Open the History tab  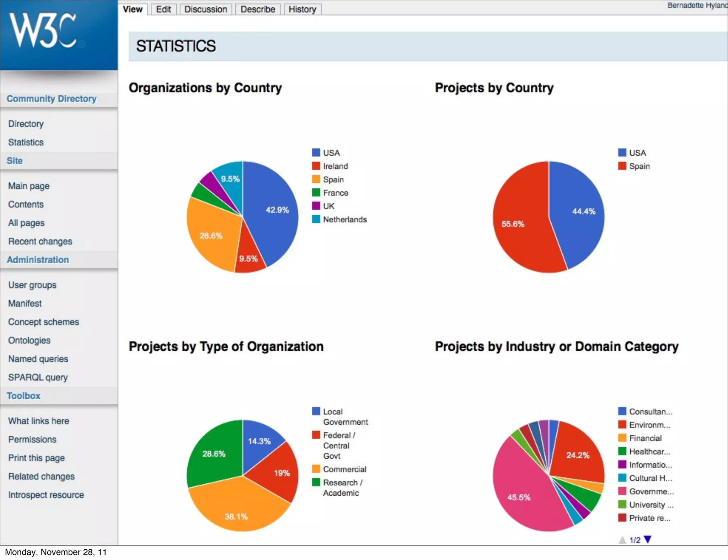[302, 9]
